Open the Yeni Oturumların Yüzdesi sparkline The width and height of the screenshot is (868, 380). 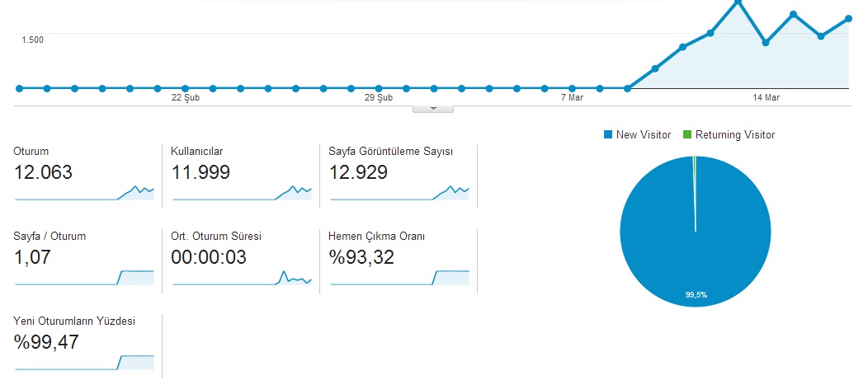(84, 361)
